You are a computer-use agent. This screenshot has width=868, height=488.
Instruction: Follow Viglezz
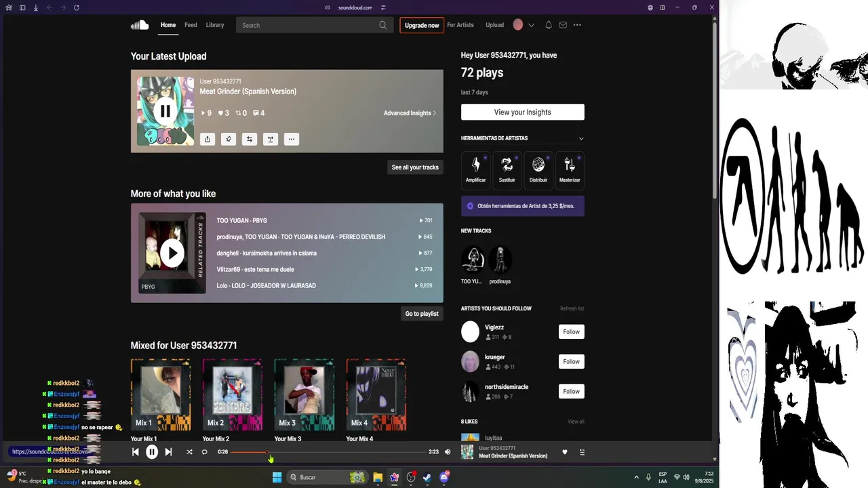572,332
